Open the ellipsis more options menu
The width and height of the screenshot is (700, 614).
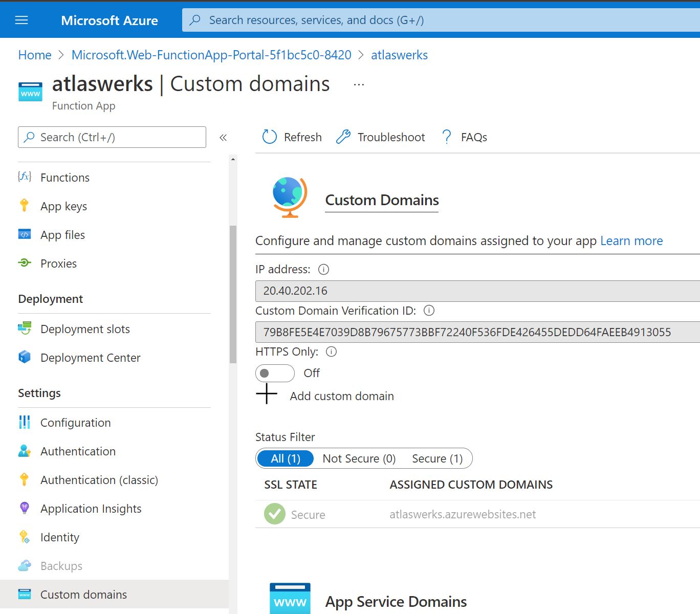(359, 84)
